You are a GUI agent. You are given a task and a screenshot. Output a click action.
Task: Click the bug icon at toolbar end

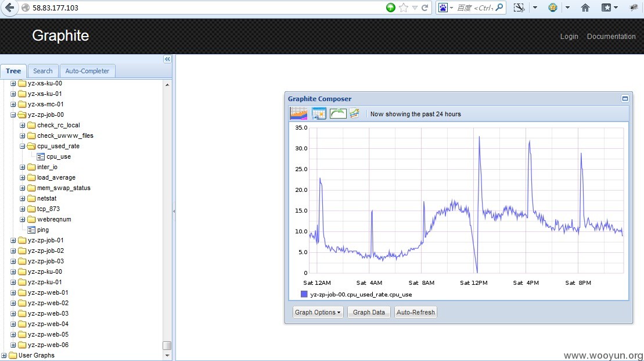[x=634, y=8]
